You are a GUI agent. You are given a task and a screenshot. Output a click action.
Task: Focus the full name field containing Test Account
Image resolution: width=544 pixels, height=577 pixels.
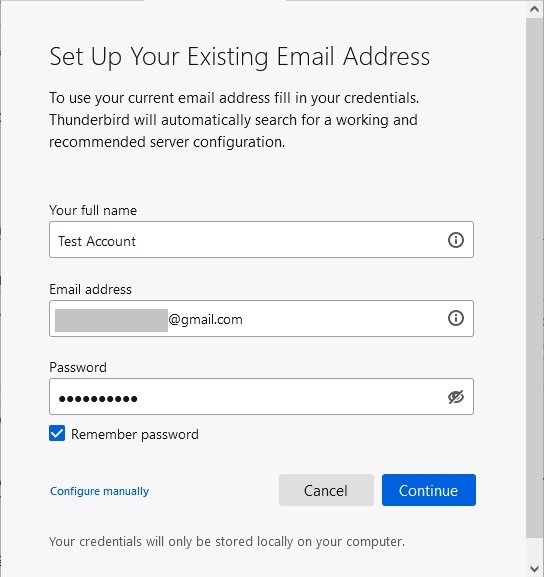click(x=261, y=240)
